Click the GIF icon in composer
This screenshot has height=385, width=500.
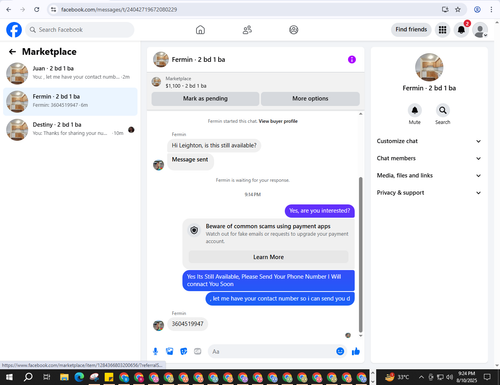click(x=198, y=351)
